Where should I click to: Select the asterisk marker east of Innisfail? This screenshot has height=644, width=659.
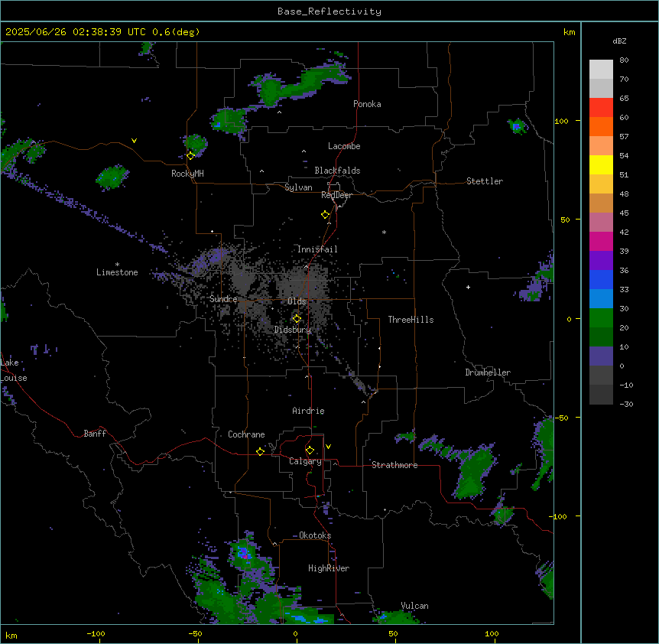(x=384, y=233)
